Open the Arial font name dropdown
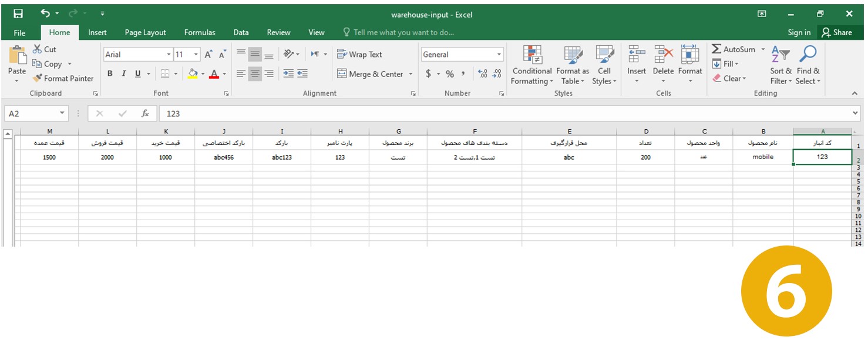This screenshot has height=350, width=868. pos(169,55)
